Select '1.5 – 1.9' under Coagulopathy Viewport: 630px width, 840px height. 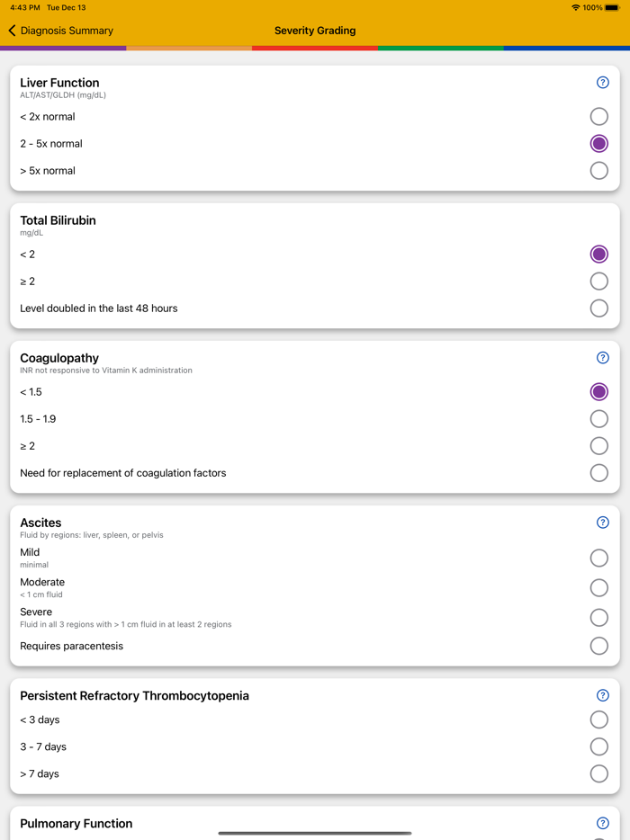click(598, 418)
